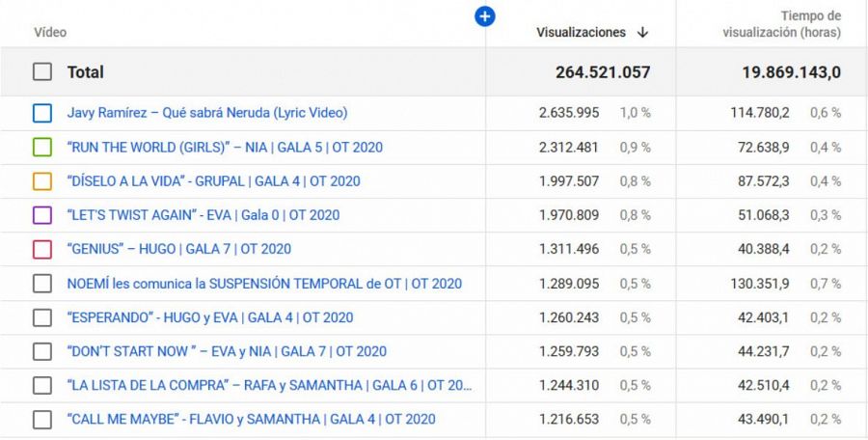The image size is (868, 440).
Task: Toggle the orange DÍSELO A LA VIDA checkbox
Action: click(42, 181)
